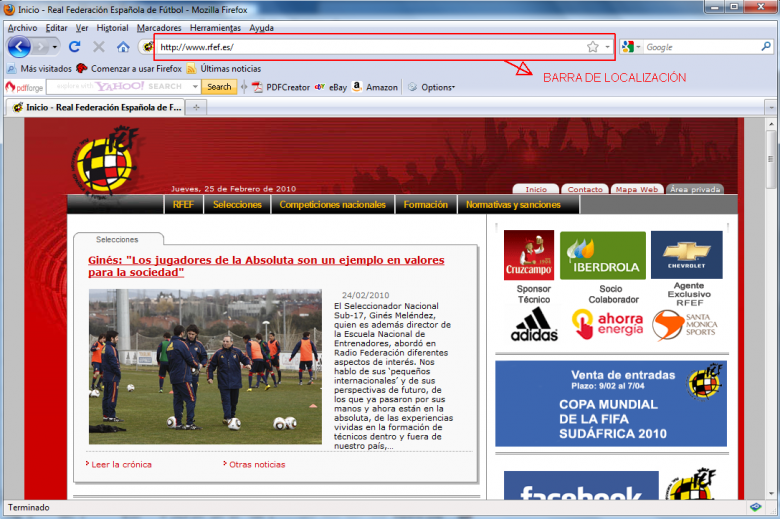Viewport: 780px width, 519px height.
Task: Open the Venta de entradas banner
Action: coord(611,404)
